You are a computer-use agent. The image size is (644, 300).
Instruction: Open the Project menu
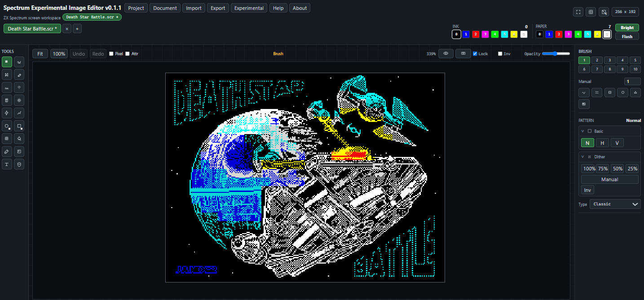(x=136, y=8)
